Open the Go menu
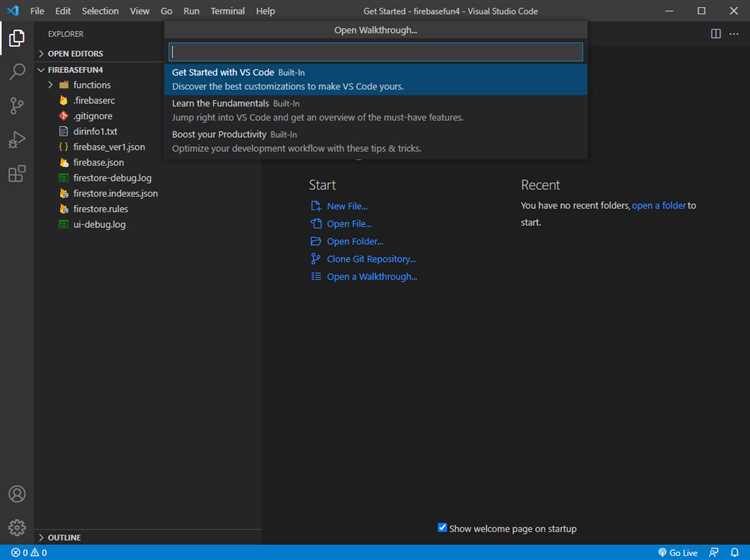Screen dimensions: 750x560 click(166, 11)
